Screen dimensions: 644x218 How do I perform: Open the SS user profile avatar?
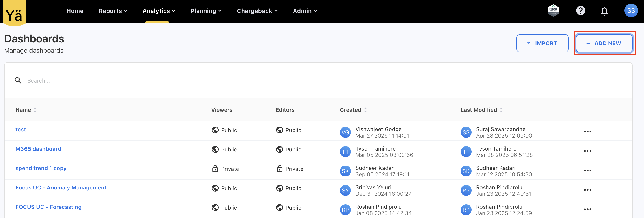click(x=631, y=11)
